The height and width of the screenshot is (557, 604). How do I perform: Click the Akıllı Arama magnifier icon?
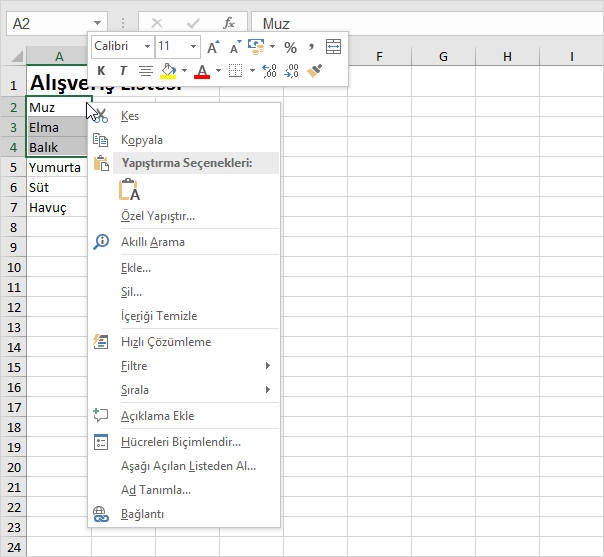point(101,242)
